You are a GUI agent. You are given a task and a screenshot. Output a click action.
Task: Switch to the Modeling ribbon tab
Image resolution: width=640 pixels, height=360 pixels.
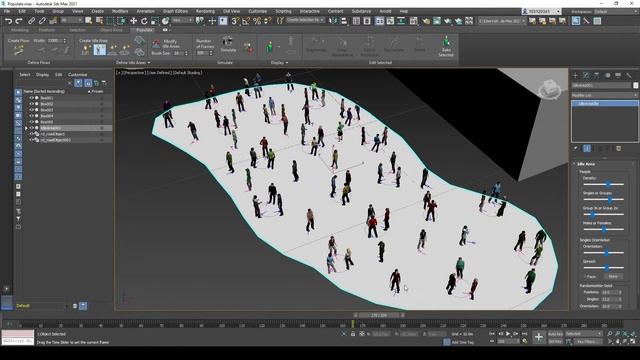20,30
